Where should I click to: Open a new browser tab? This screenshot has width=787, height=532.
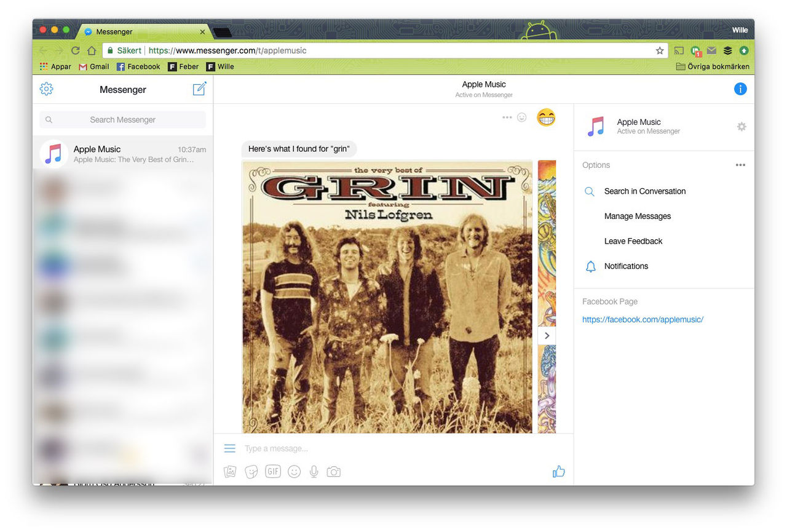pyautogui.click(x=222, y=33)
